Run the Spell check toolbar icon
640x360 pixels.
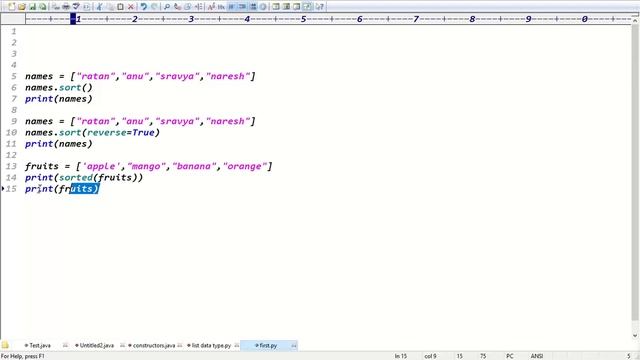(x=76, y=7)
